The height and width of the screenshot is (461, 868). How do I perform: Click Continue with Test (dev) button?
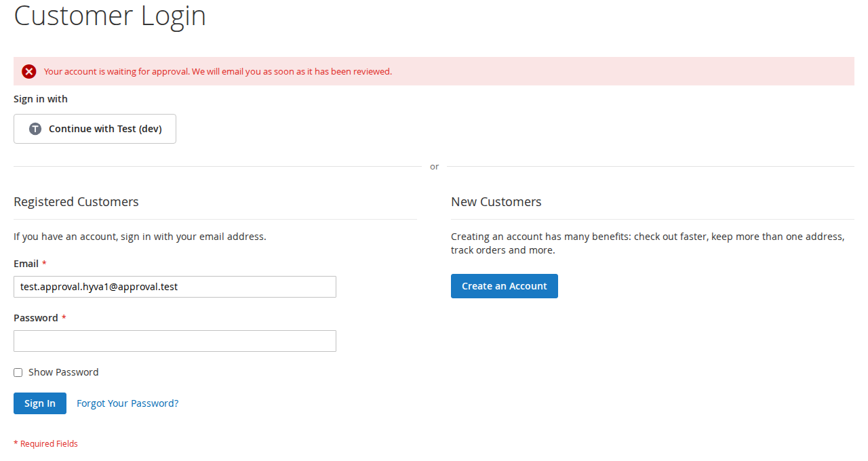tap(95, 129)
